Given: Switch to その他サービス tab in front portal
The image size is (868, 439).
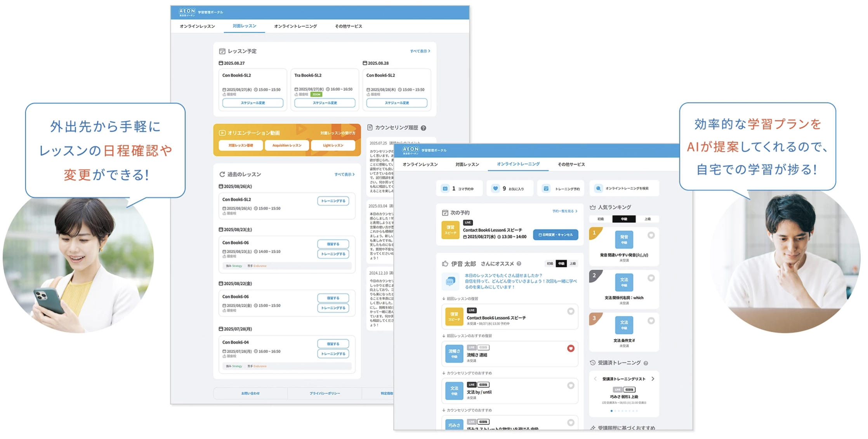Looking at the screenshot, I should point(571,164).
